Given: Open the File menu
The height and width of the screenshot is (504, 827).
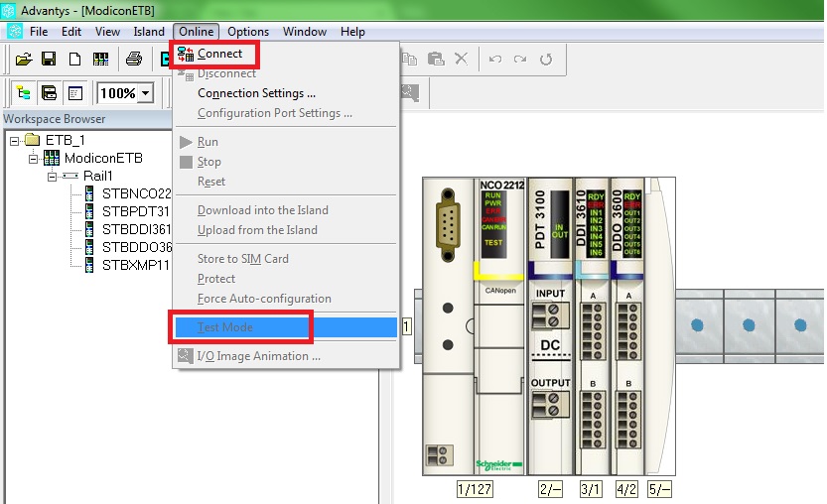Looking at the screenshot, I should pos(39,32).
